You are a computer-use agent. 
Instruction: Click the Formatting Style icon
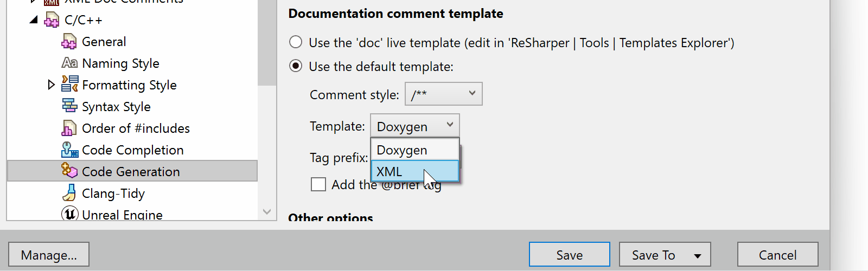pyautogui.click(x=69, y=85)
